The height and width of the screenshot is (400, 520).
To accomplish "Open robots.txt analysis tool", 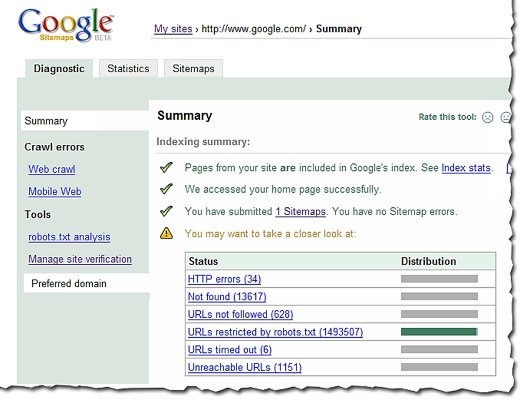I will [x=69, y=237].
